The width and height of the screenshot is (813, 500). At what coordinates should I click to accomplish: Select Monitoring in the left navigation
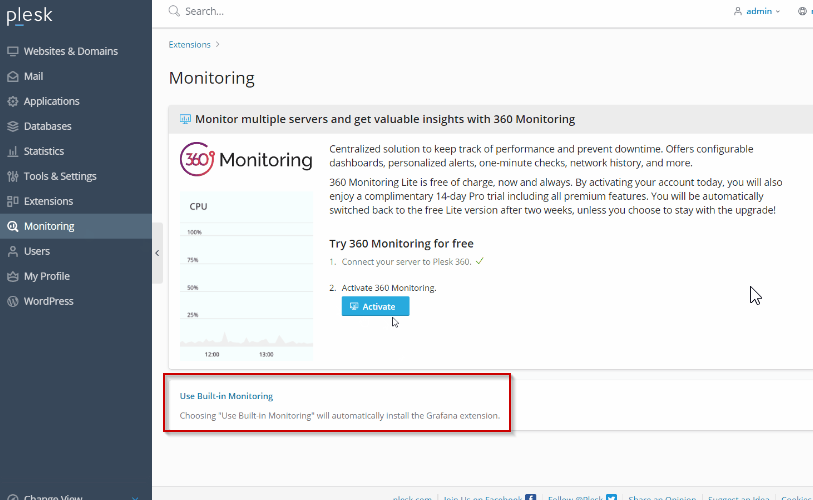[76, 226]
